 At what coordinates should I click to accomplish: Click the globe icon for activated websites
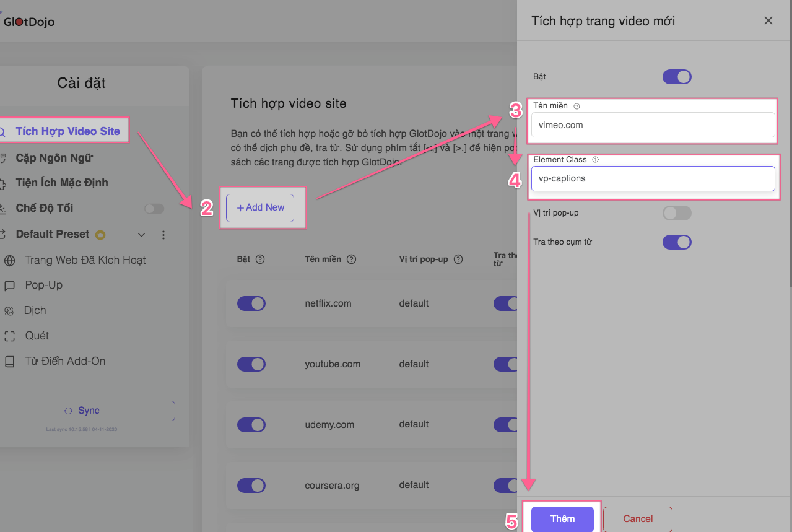pyautogui.click(x=9, y=261)
